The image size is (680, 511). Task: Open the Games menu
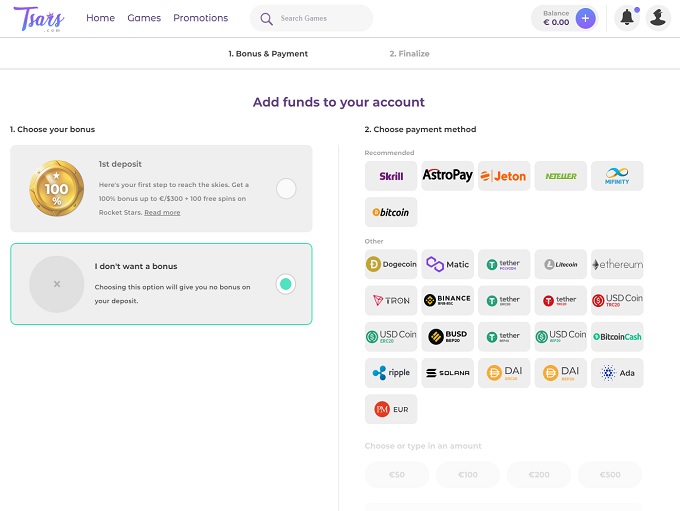pyautogui.click(x=144, y=18)
